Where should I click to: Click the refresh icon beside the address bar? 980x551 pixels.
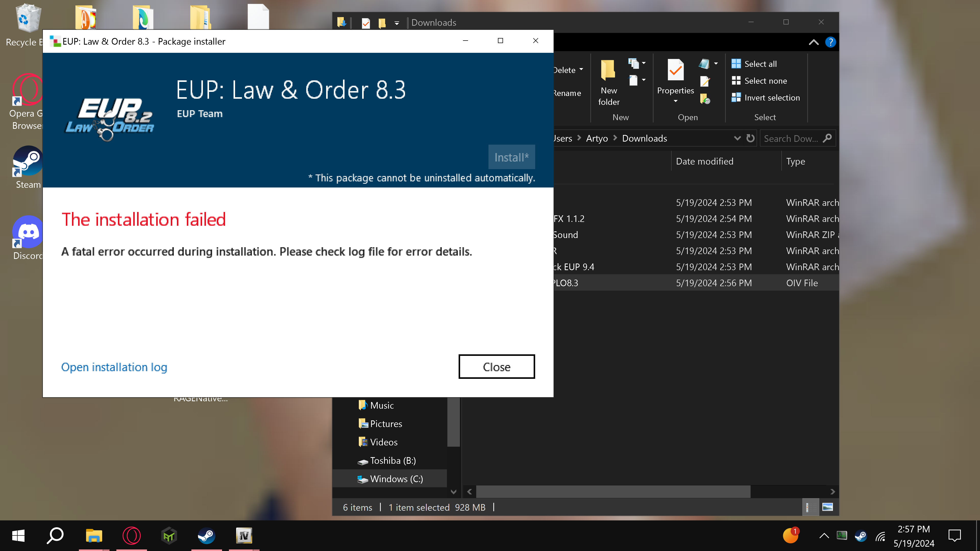tap(750, 139)
